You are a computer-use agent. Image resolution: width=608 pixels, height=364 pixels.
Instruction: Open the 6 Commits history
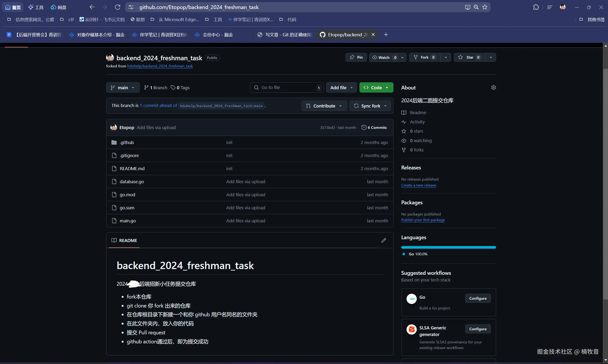(x=374, y=128)
